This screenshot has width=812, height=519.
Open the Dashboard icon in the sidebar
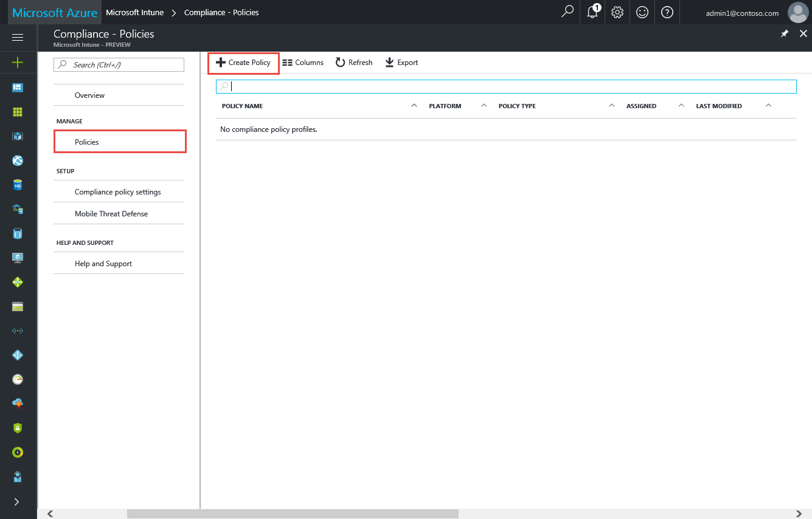(x=18, y=88)
